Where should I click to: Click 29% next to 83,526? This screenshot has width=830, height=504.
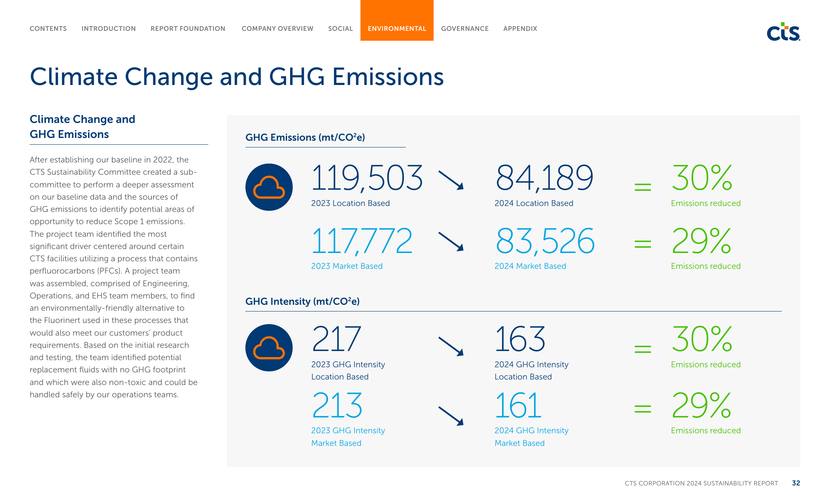click(x=702, y=241)
